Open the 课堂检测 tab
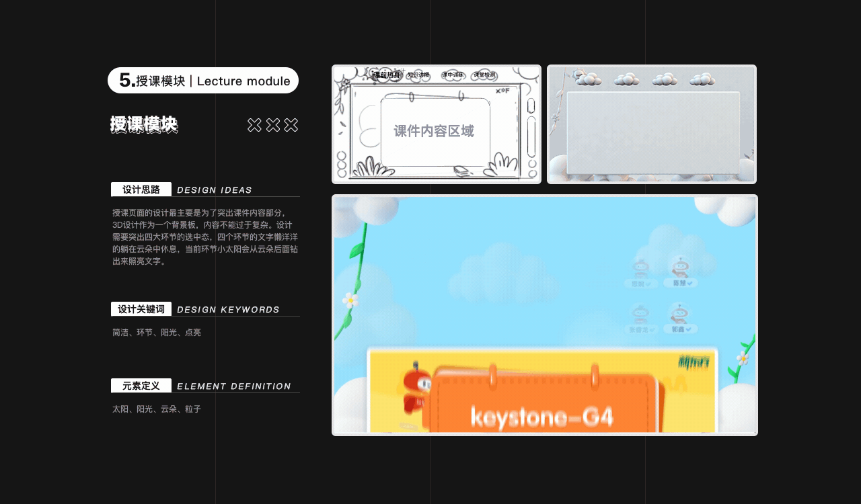 (485, 75)
